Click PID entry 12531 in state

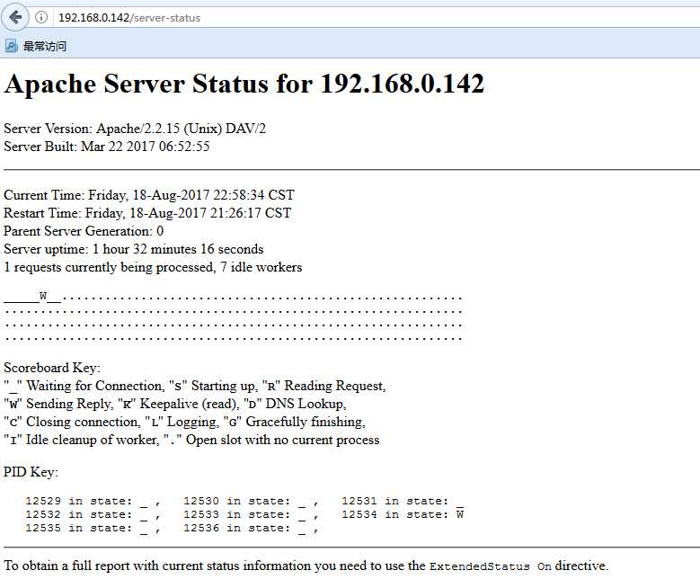point(403,502)
